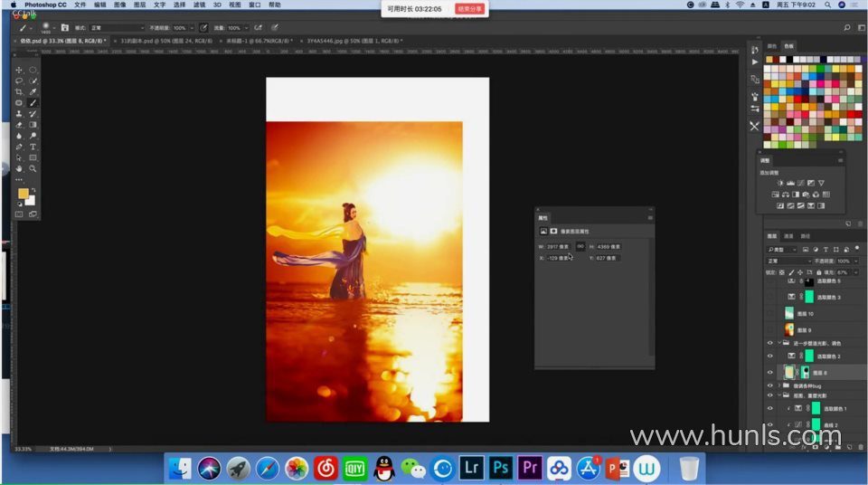This screenshot has width=868, height=485.
Task: Switch to 路径 paths tab
Action: 806,236
